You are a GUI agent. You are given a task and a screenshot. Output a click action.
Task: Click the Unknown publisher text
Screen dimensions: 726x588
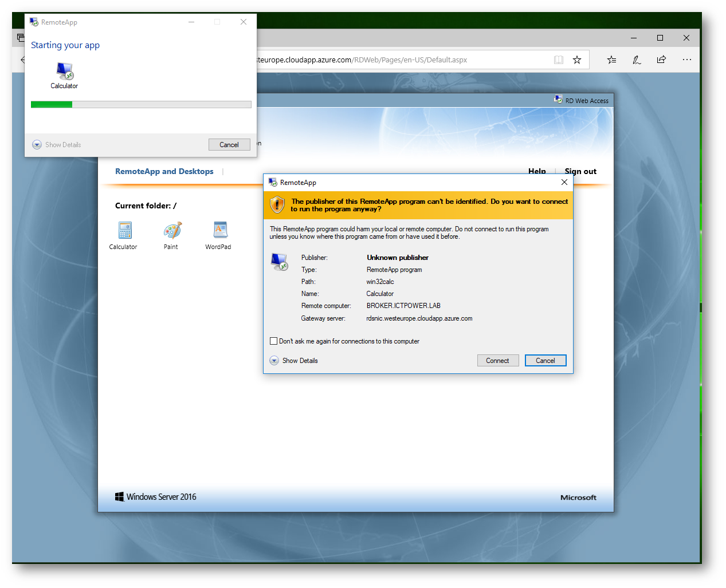point(398,258)
